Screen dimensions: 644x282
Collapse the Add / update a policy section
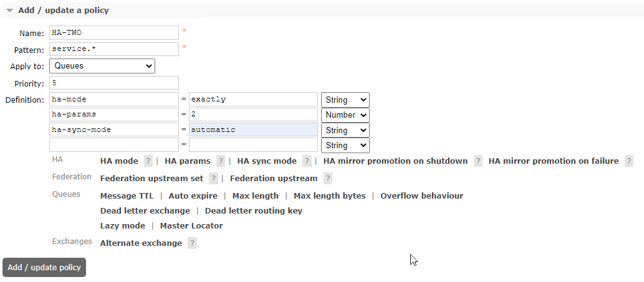pyautogui.click(x=10, y=11)
